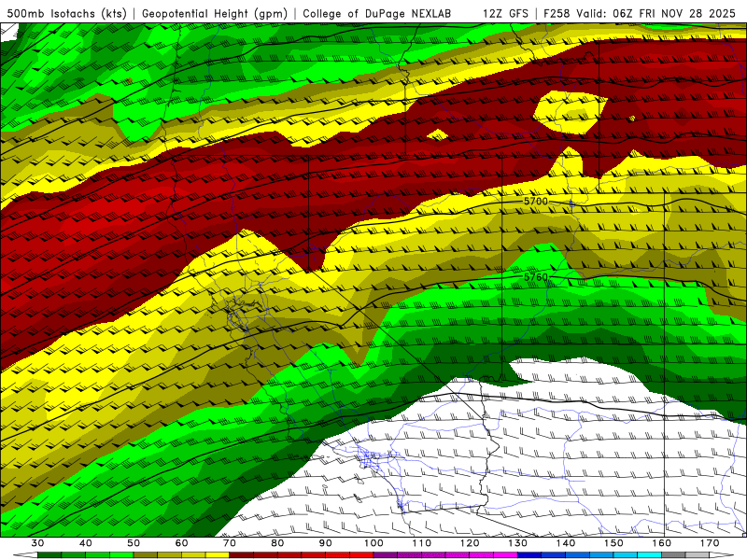Click the 160 value on the color scale

(662, 543)
